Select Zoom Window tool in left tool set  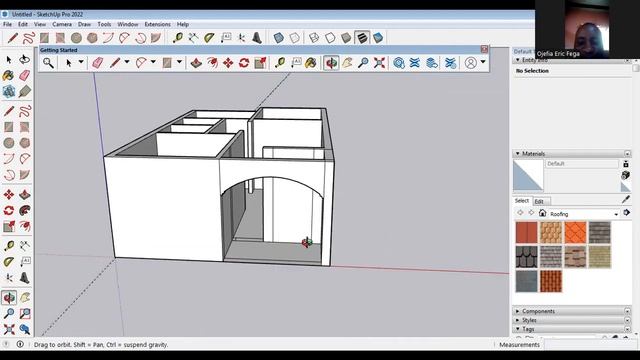click(24, 313)
